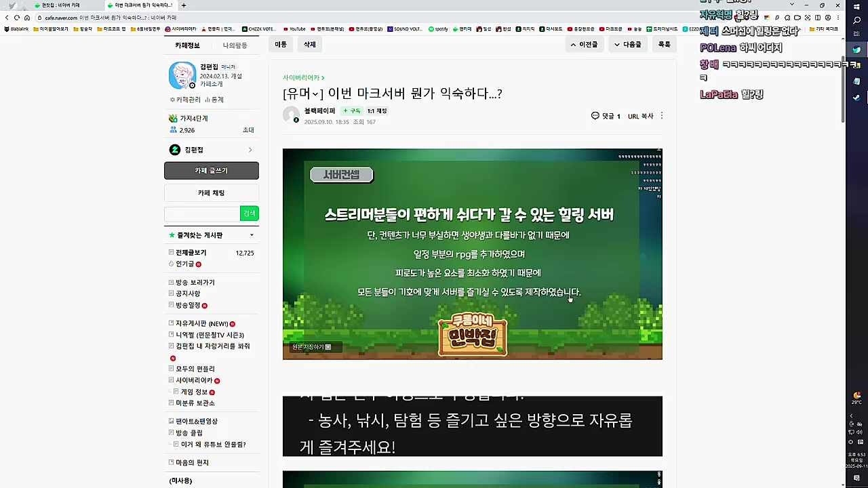Open the 모두의 편플리 board
This screenshot has height=488, width=868.
[x=191, y=369]
